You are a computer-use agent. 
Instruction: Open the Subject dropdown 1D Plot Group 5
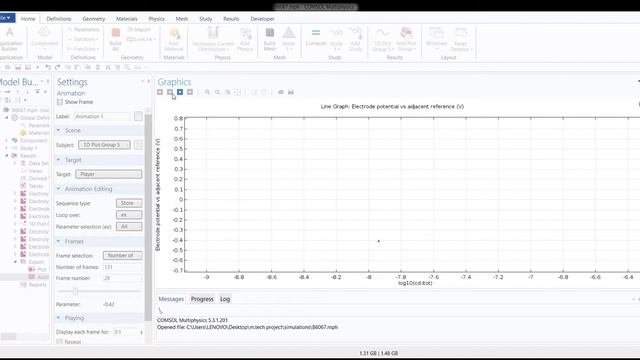pos(104,145)
